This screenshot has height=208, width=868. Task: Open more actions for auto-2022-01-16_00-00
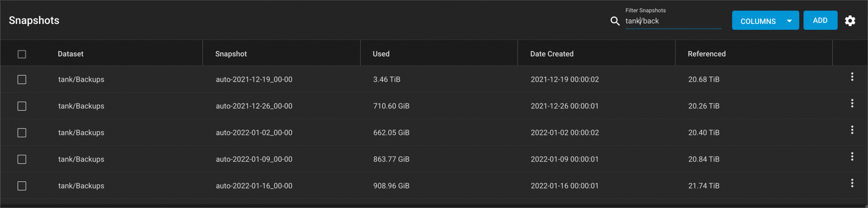click(x=852, y=183)
